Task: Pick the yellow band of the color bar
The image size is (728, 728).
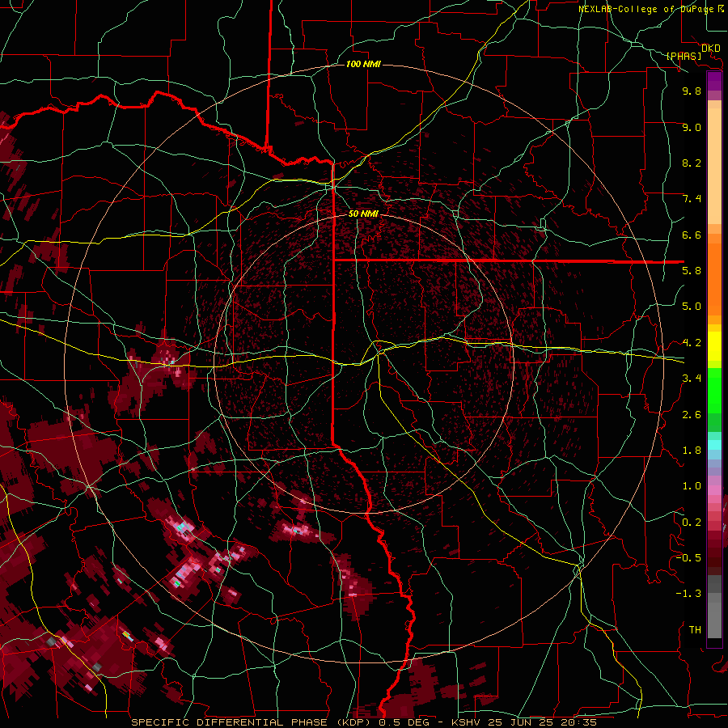Action: pyautogui.click(x=714, y=346)
